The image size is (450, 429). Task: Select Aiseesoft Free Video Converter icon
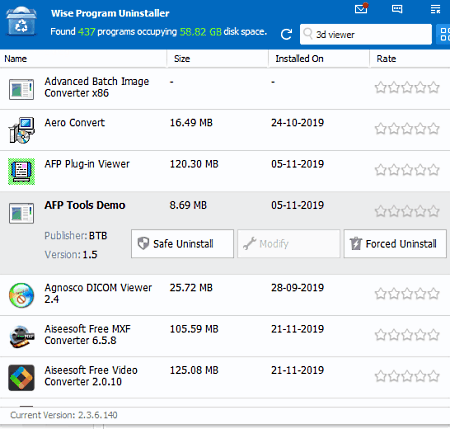pos(21,378)
